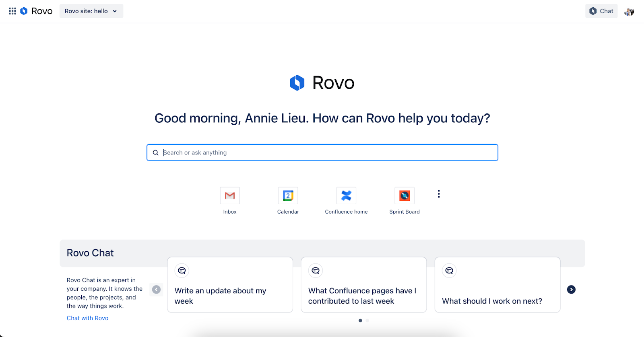Image resolution: width=644 pixels, height=337 pixels.
Task: Focus the Search or ask anything field
Action: (x=322, y=152)
